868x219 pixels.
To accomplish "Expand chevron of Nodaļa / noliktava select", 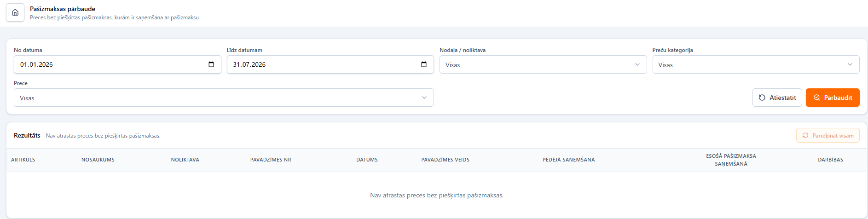I will [x=637, y=64].
